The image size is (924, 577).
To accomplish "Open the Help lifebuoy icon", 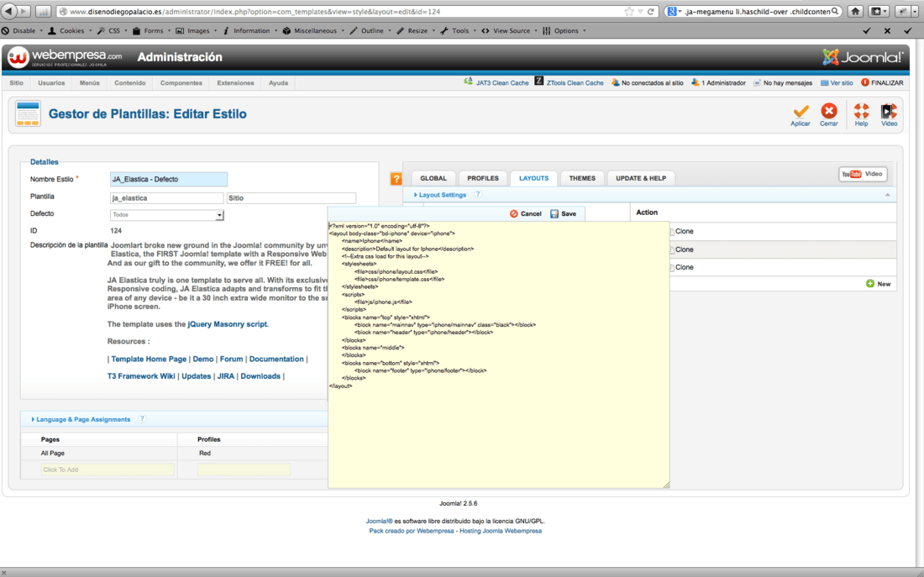I will pos(862,111).
